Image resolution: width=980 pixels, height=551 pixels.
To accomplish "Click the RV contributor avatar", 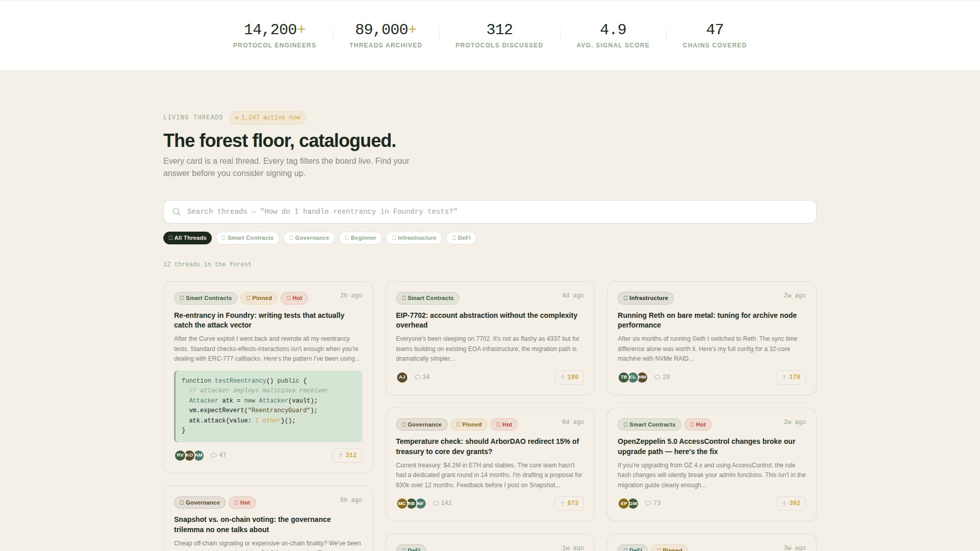I will pos(180,455).
